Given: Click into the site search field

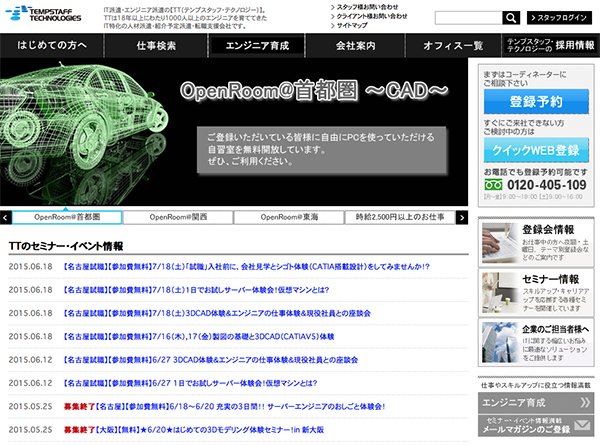Looking at the screenshot, I should coord(468,18).
